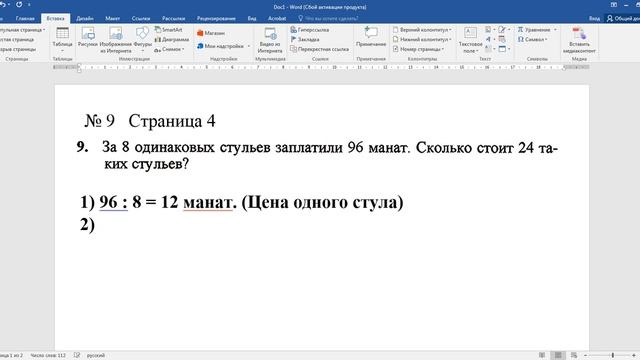Insert a SmartArt graphic
This screenshot has width=640, height=360.
169,30
